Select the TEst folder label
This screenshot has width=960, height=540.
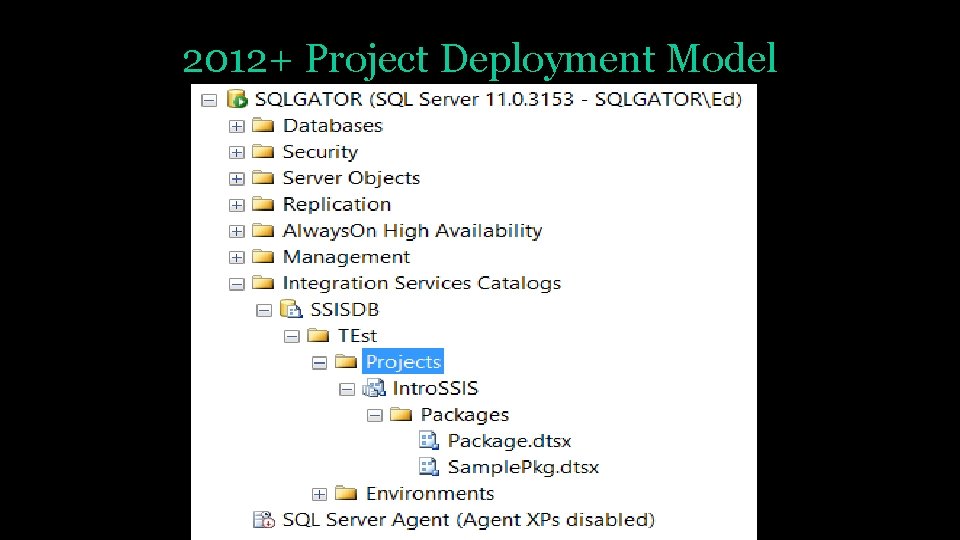coord(358,336)
